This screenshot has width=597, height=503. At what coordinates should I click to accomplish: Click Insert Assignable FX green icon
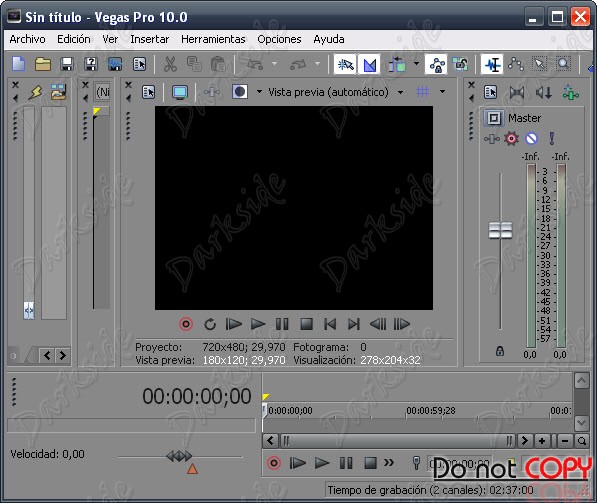pyautogui.click(x=571, y=93)
